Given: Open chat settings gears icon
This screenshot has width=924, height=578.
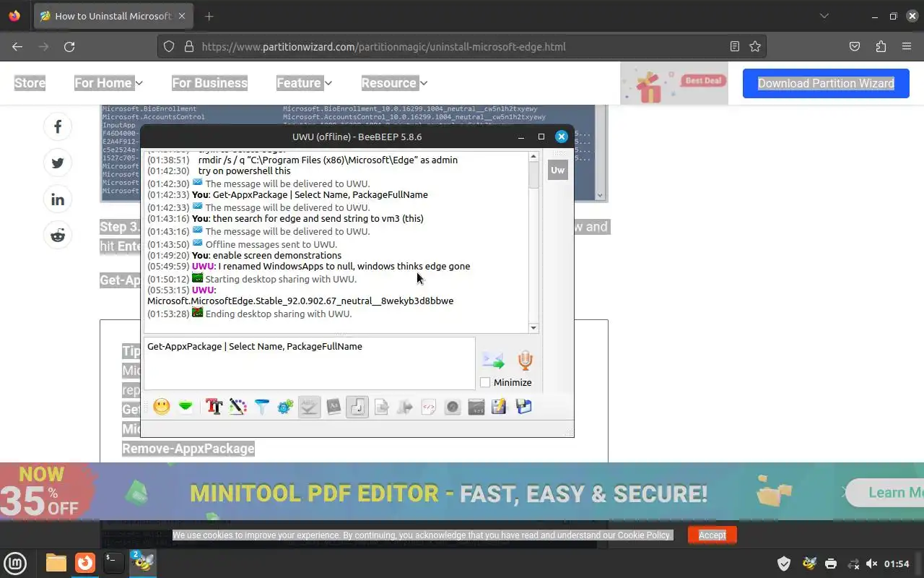Looking at the screenshot, I should (285, 407).
